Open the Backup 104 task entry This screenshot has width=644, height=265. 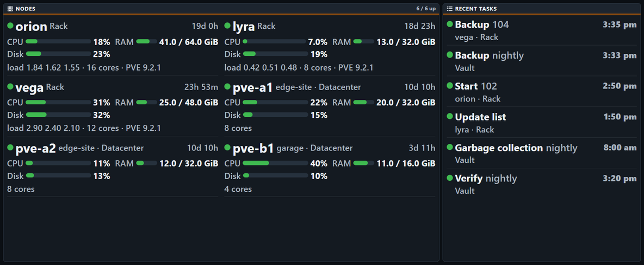pos(542,30)
